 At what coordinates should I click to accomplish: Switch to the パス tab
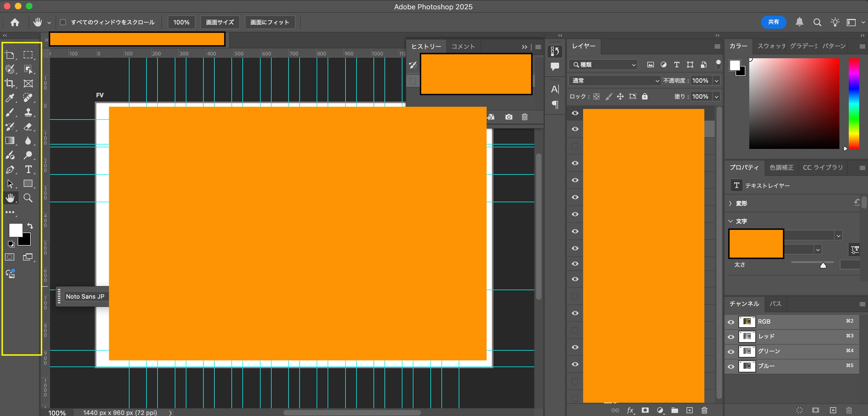[x=775, y=304]
